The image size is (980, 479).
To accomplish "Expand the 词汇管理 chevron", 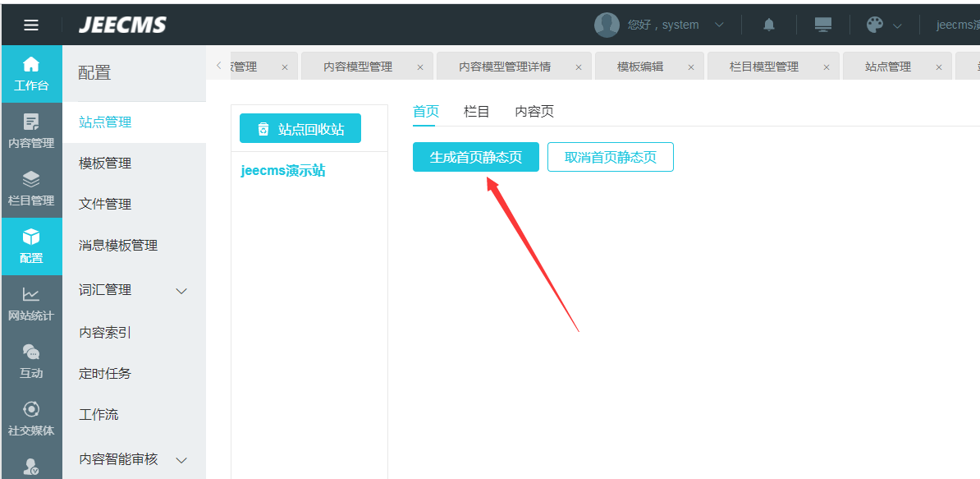I will [182, 291].
